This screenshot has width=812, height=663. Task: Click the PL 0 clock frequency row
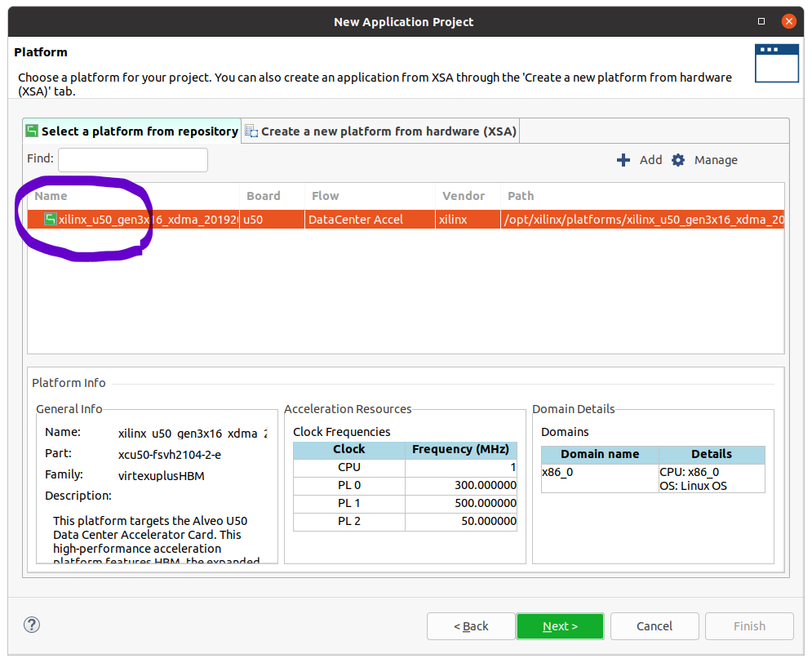click(405, 485)
